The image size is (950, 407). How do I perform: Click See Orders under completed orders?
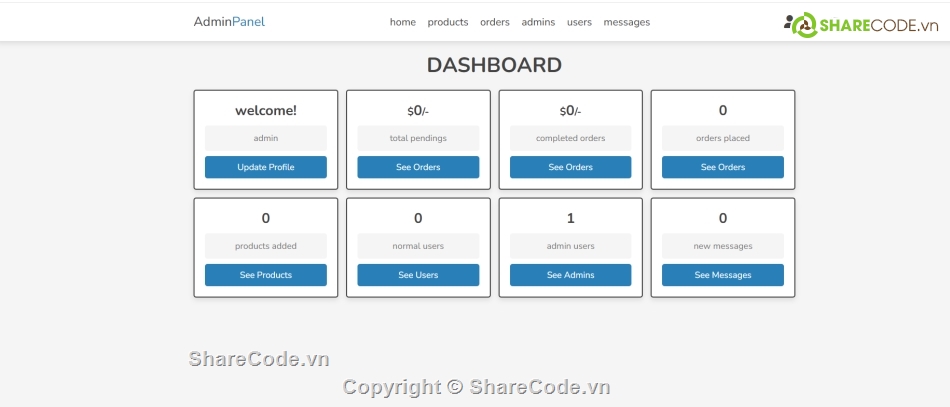click(x=570, y=167)
